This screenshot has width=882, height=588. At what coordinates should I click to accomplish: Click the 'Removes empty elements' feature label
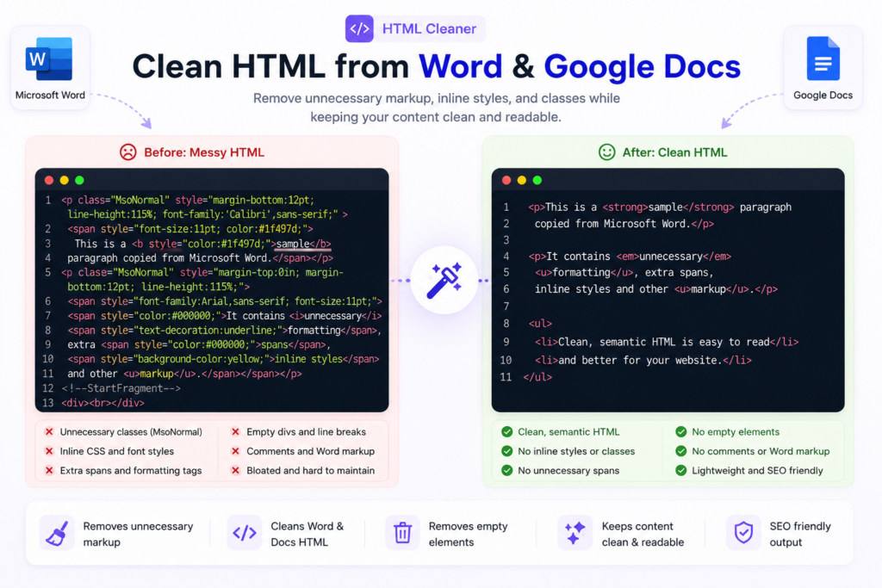[468, 534]
